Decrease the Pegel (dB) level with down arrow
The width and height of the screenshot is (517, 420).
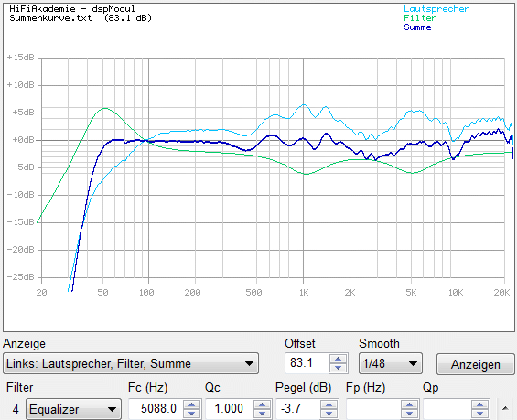[329, 413]
